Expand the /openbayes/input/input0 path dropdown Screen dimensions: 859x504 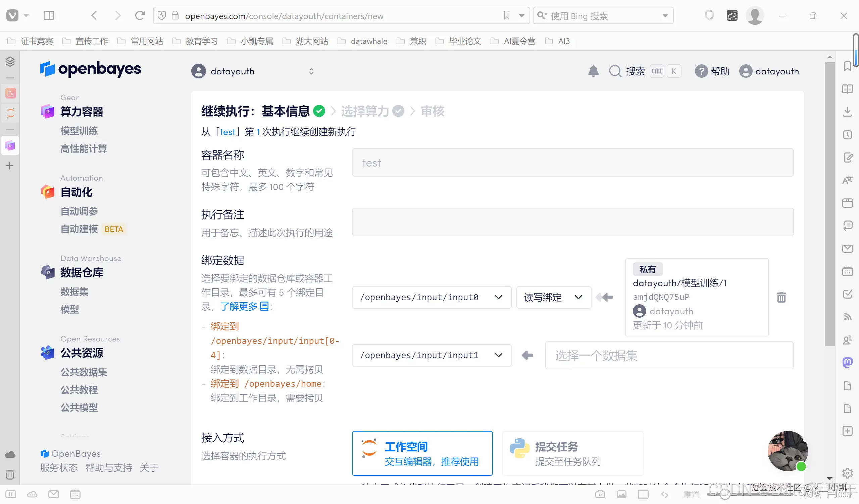(x=431, y=297)
